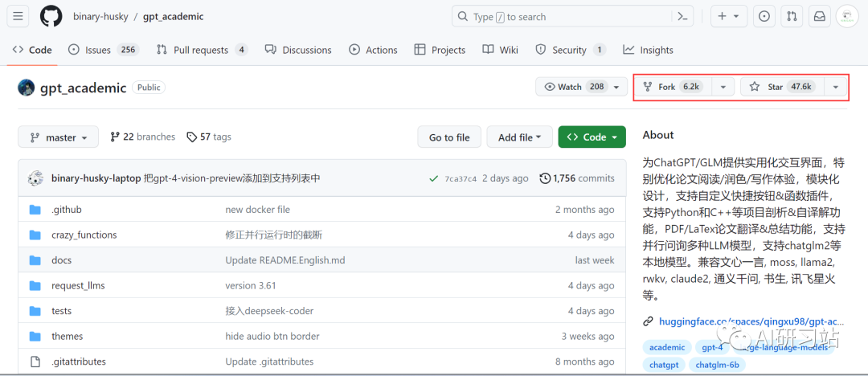Open the Actions tab
The image size is (868, 376).
tap(373, 50)
